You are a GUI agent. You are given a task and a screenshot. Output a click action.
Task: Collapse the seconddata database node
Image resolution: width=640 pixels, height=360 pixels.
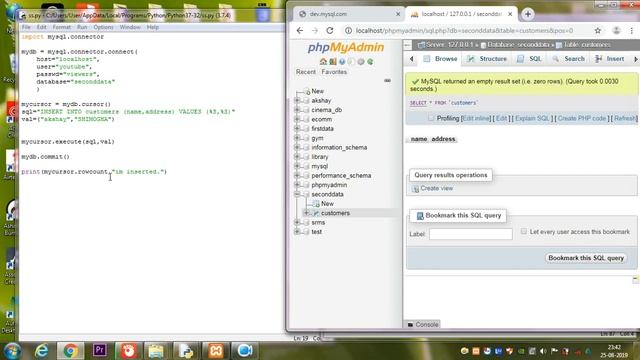(x=298, y=194)
